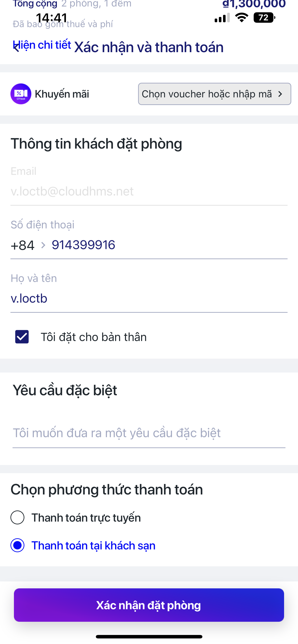Tap the 'Hiện chi tiết' link
The height and width of the screenshot is (644, 298).
pyautogui.click(x=42, y=45)
